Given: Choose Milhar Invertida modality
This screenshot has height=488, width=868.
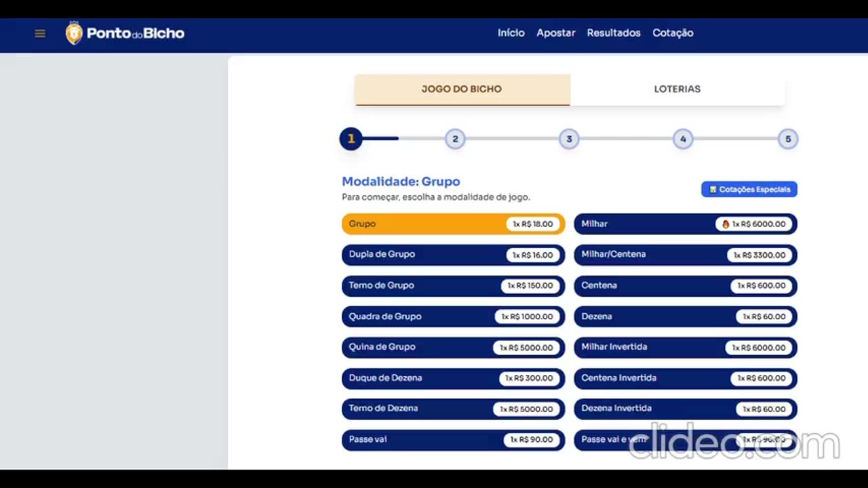Looking at the screenshot, I should [x=686, y=347].
